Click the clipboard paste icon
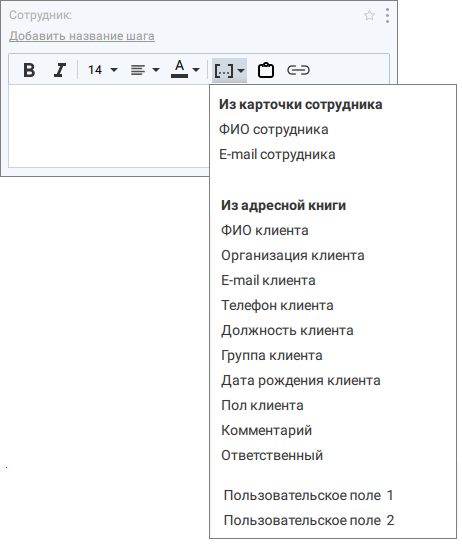Screen dimensions: 462x546 point(266,70)
